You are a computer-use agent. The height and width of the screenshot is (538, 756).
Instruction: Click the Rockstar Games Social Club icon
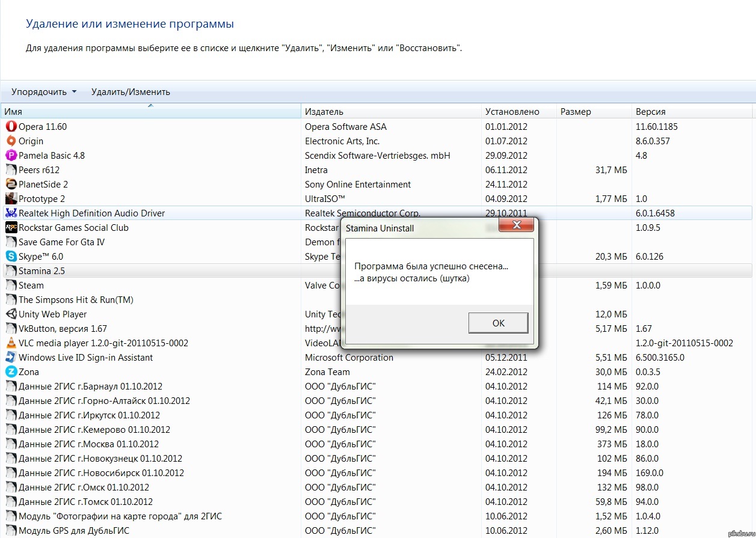tap(11, 227)
